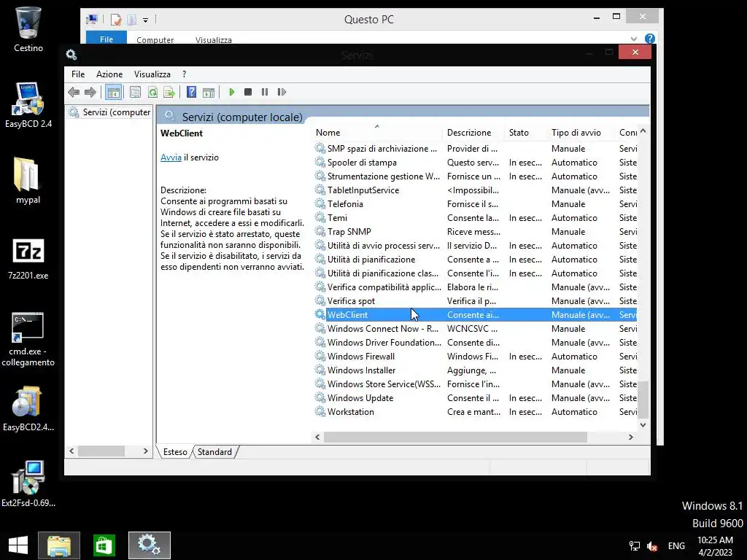
Task: Open the ? help menu
Action: coord(185,74)
